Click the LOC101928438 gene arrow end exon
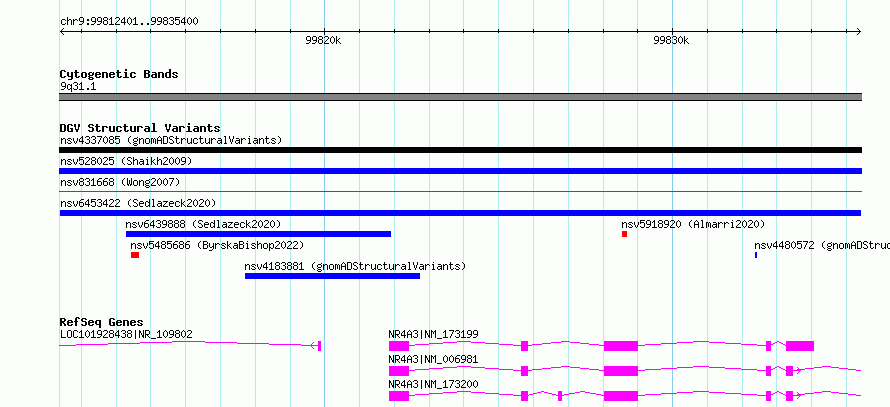Viewport: 890px width, 407px height. [x=319, y=346]
